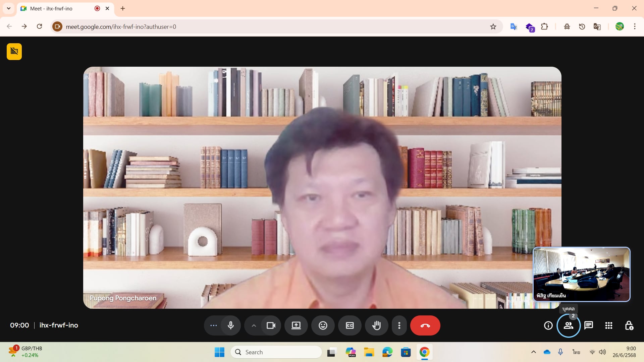Select the self-view thumbnail of meeting room
644x362 pixels.
coord(582,274)
